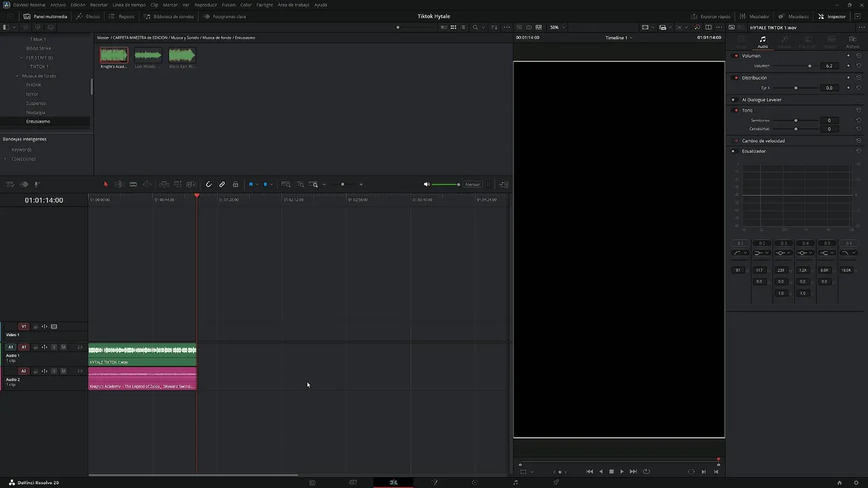Select the Knight's Academy audio clip
Image resolution: width=868 pixels, height=488 pixels.
coord(142,378)
